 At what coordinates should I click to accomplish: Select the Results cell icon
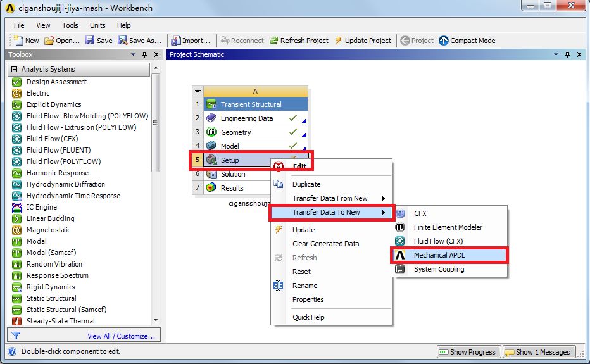[211, 188]
